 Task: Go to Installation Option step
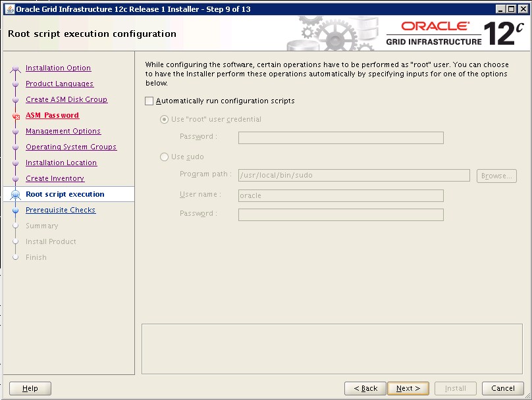(x=59, y=68)
